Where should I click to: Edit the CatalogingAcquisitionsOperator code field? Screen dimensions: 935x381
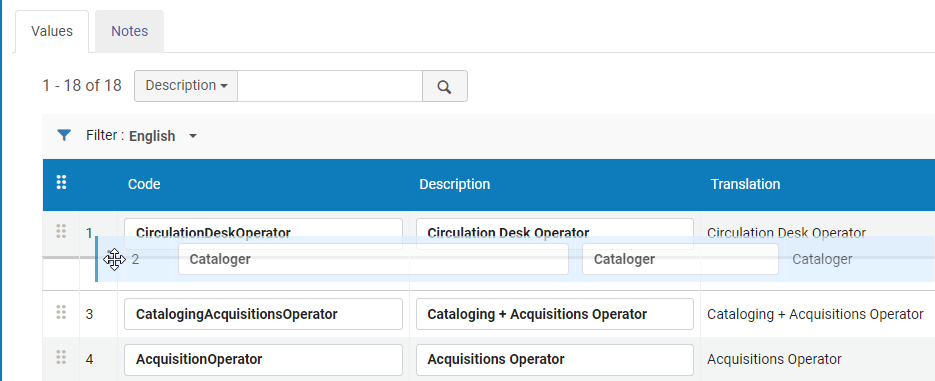(x=263, y=314)
